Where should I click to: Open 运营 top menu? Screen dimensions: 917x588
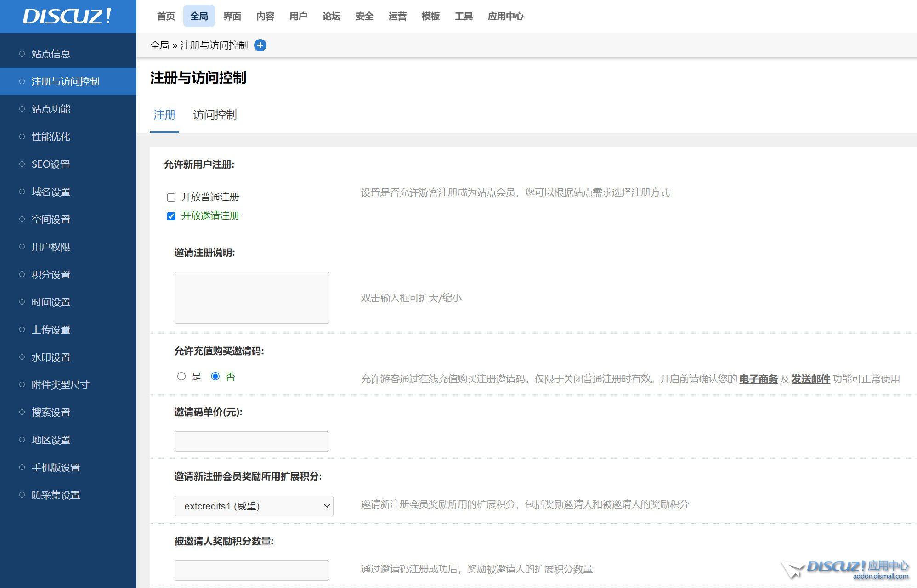pyautogui.click(x=397, y=16)
